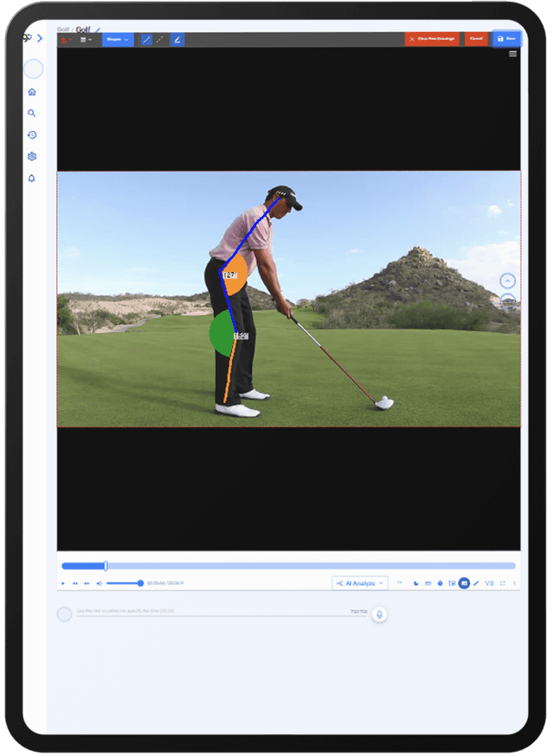Select the solid line drawing tool

click(146, 40)
